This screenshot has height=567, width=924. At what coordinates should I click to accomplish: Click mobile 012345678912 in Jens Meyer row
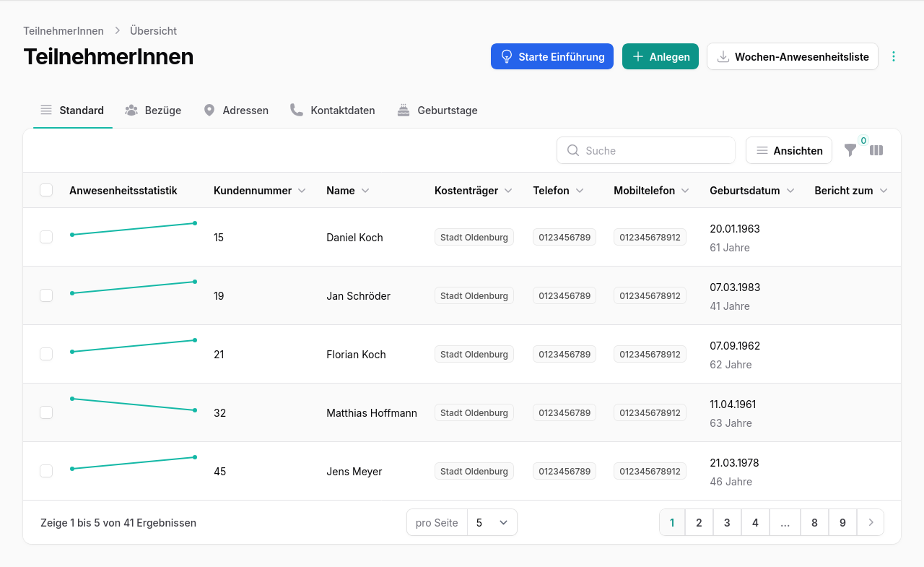650,471
